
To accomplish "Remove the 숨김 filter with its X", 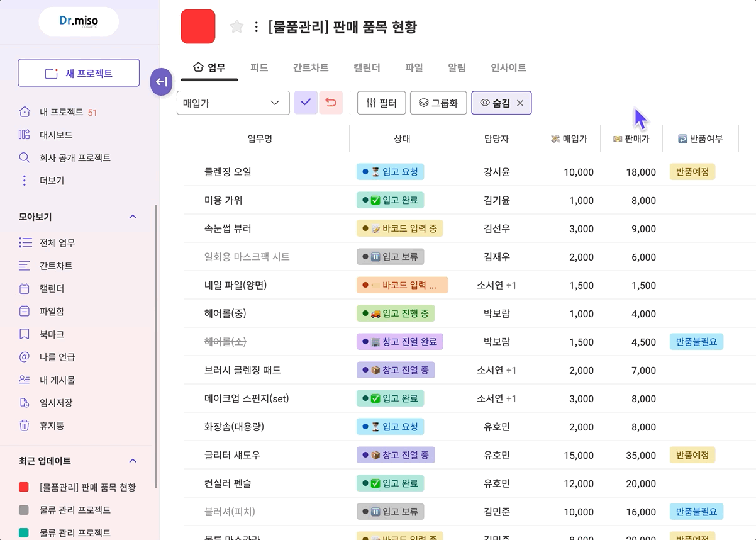I will [520, 103].
